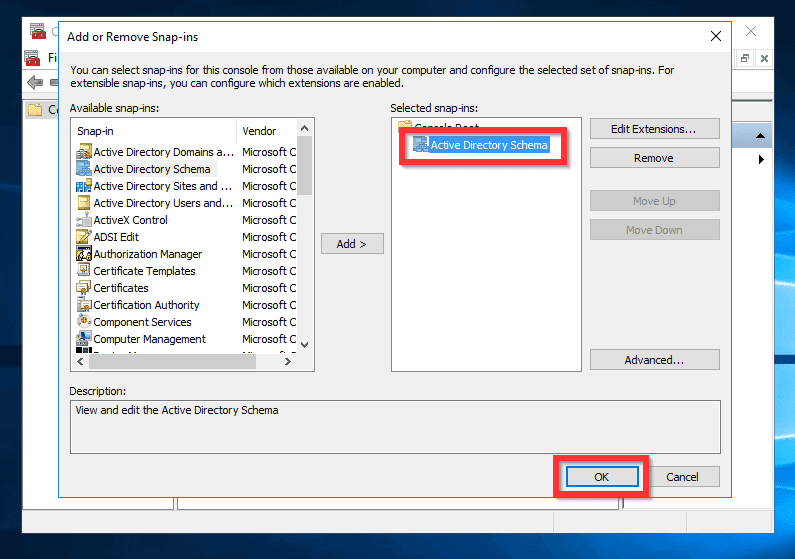
Task: Click the vertical scrollbar thumb in snap-in list
Action: 304,165
